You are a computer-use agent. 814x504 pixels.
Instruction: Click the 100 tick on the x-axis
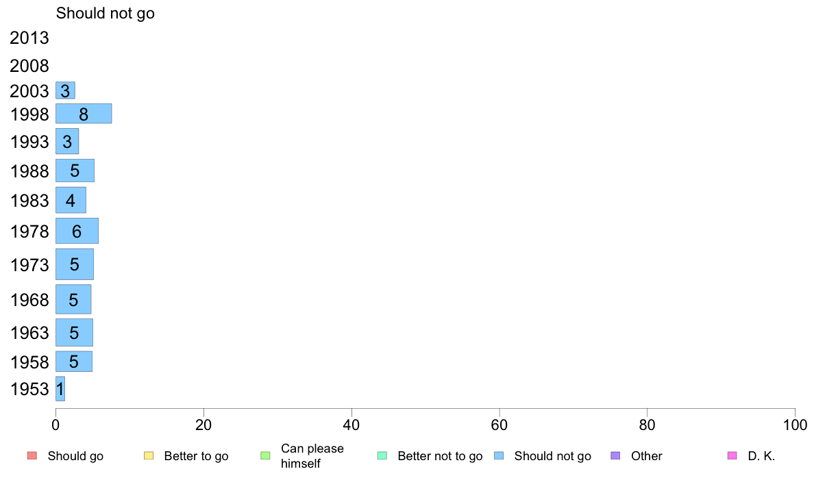point(795,425)
